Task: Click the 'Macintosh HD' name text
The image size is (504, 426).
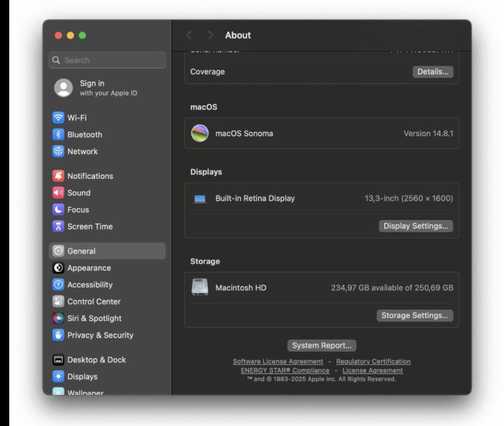Action: tap(241, 288)
